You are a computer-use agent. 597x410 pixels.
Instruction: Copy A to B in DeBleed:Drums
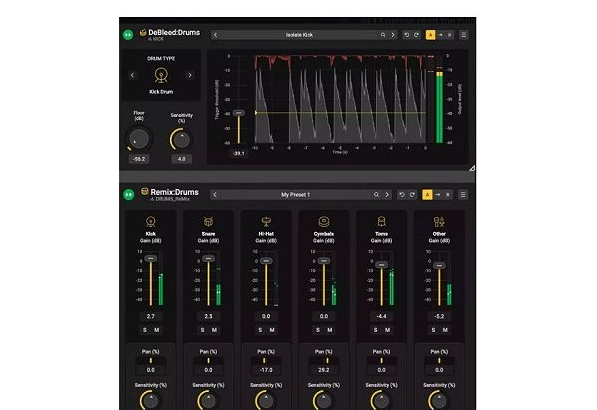[441, 35]
